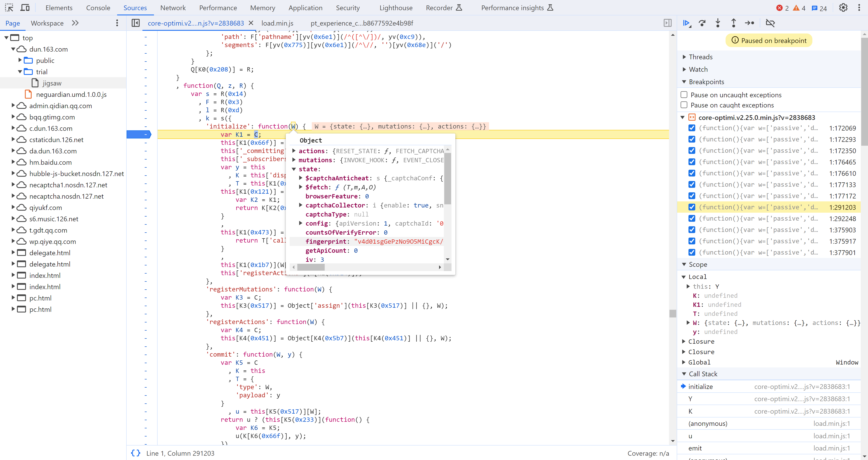The width and height of the screenshot is (868, 460).
Task: Collapse the Call Stack section
Action: pos(684,374)
